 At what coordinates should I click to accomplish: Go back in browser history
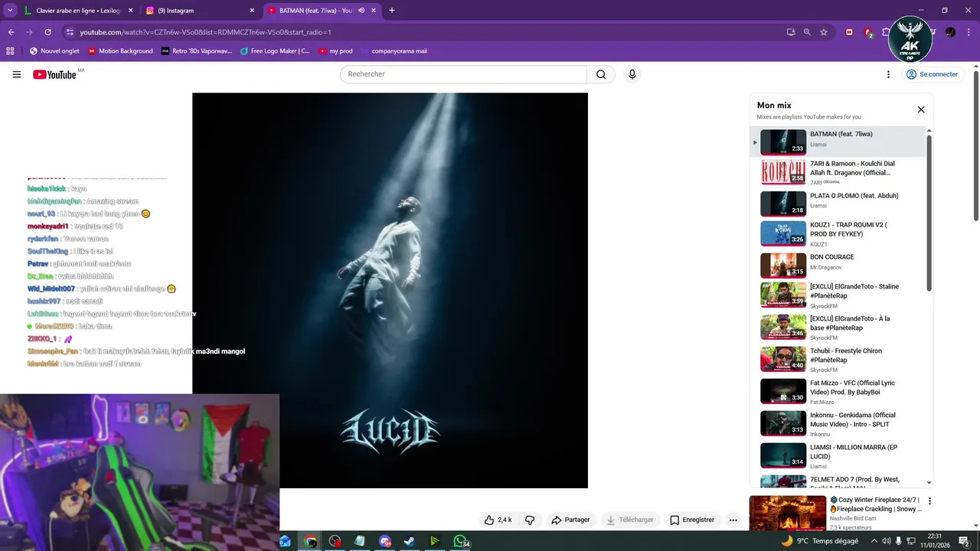11,32
